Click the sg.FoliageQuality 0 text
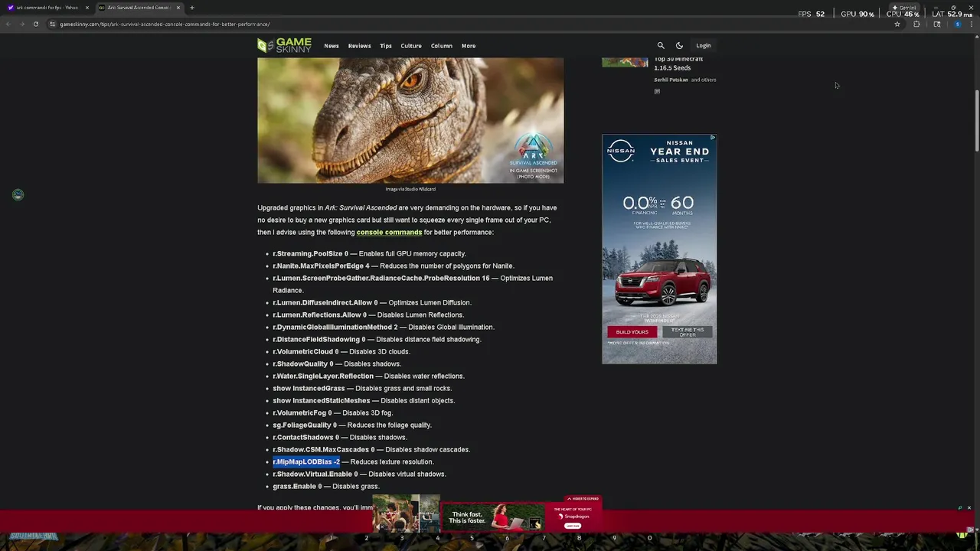This screenshot has height=551, width=980. 305,425
